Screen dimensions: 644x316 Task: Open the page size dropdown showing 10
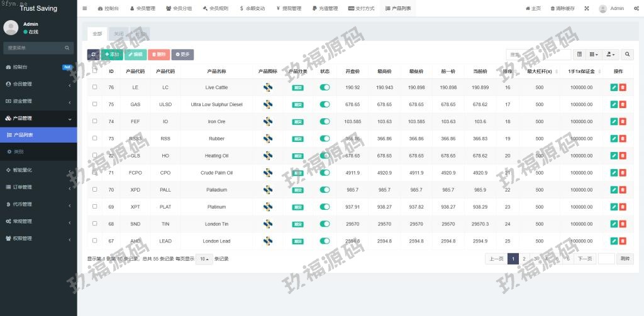pos(204,259)
